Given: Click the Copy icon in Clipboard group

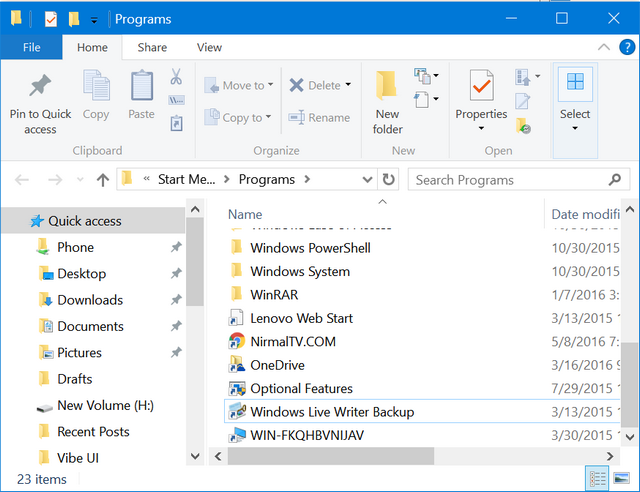Looking at the screenshot, I should pyautogui.click(x=96, y=85).
